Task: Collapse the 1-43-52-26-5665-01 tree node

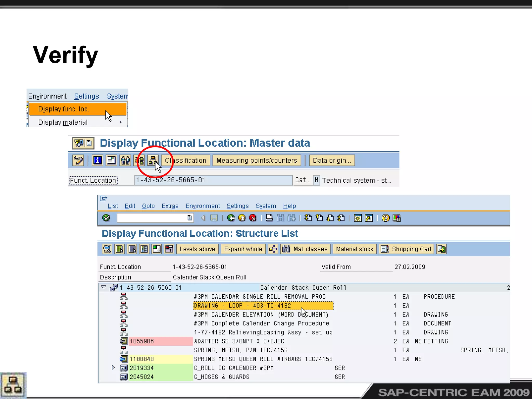Action: click(x=103, y=287)
